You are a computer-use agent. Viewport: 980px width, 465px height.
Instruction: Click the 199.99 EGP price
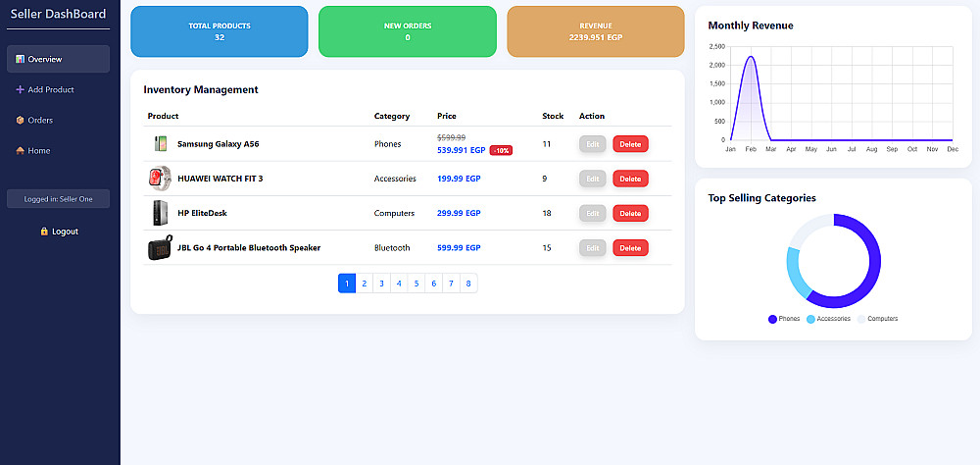tap(459, 179)
